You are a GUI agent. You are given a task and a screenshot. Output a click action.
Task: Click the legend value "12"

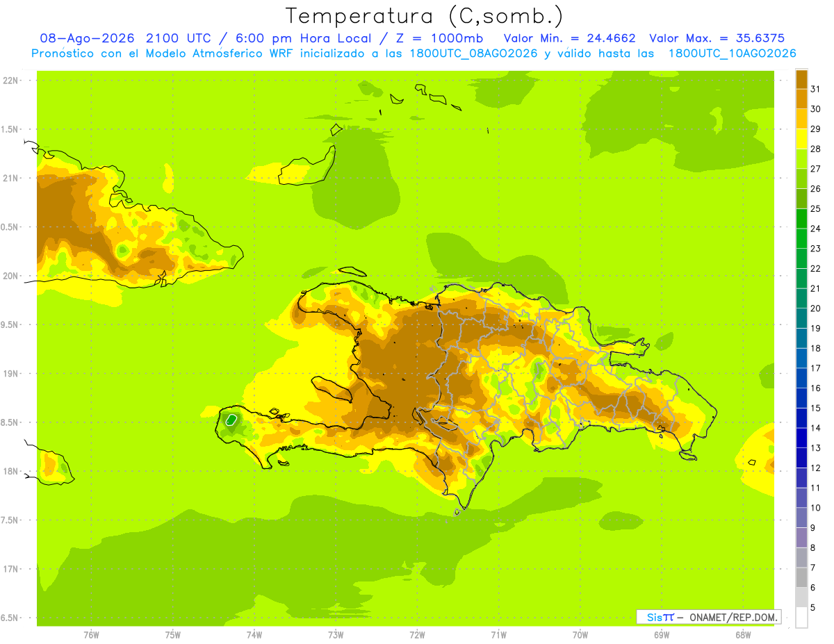815,468
